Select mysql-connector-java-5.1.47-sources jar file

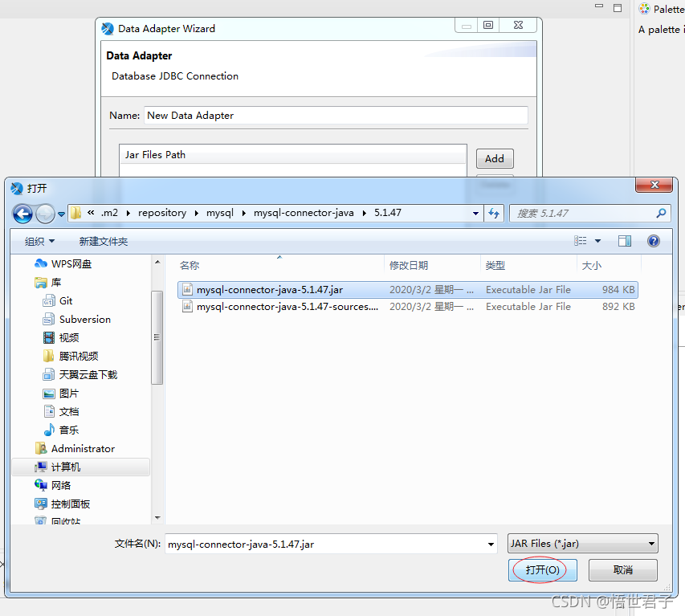click(281, 306)
